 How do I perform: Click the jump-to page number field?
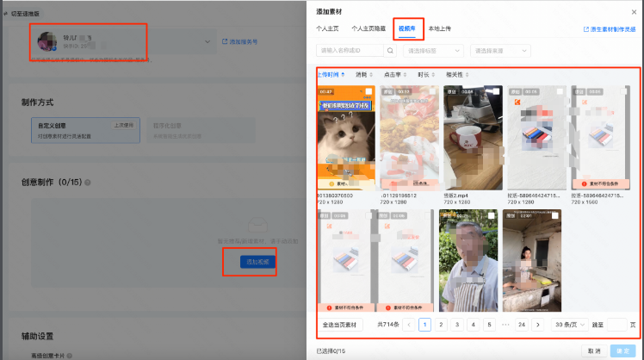(x=616, y=325)
